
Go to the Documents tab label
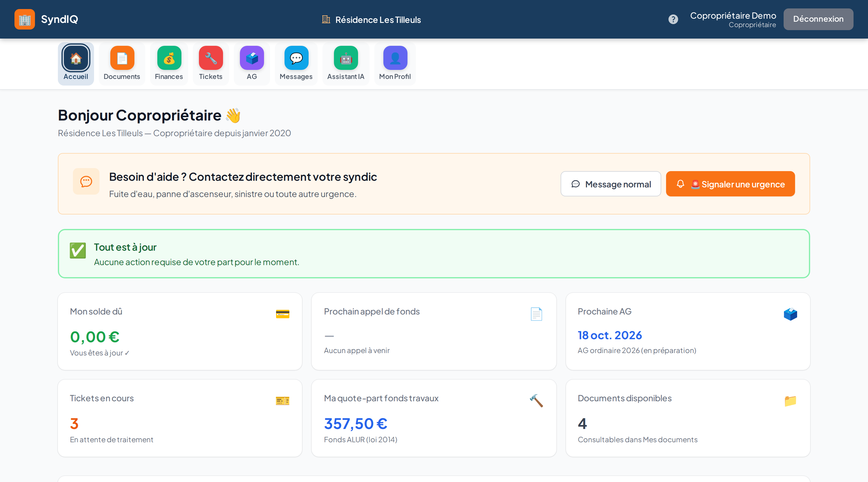122,77
